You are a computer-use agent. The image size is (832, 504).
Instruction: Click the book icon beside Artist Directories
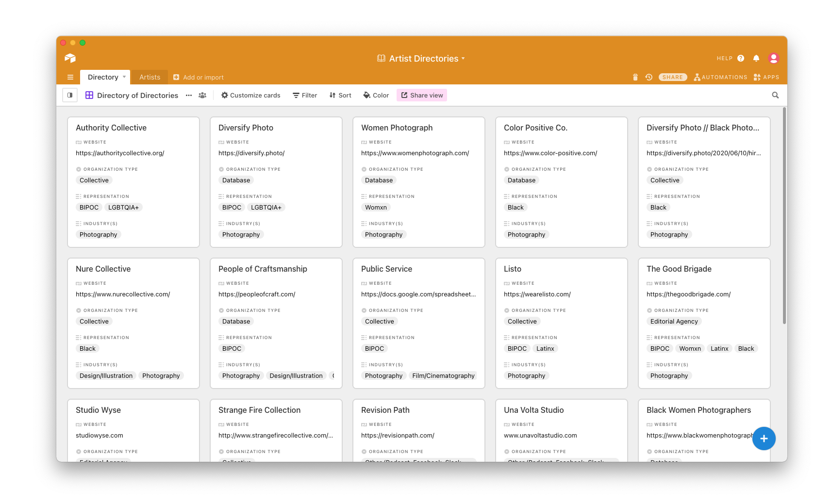pos(381,58)
